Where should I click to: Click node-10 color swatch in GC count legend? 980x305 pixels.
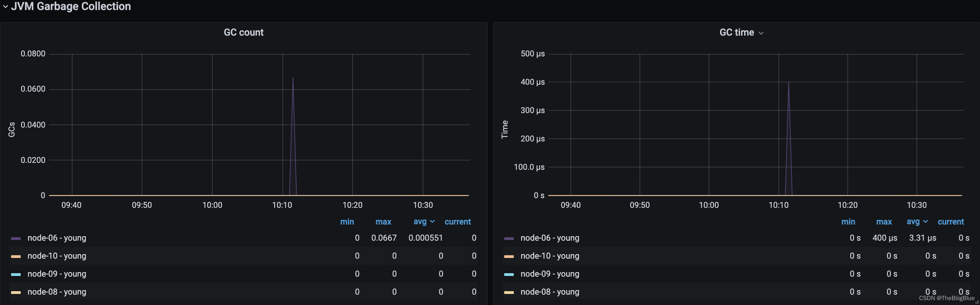[x=16, y=256]
